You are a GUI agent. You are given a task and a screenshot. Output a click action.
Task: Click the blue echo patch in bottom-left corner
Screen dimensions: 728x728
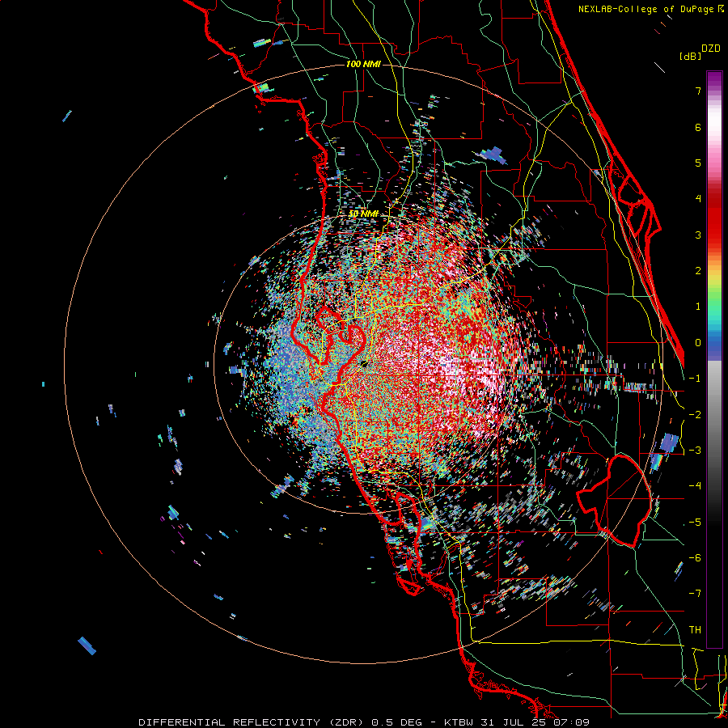click(87, 645)
